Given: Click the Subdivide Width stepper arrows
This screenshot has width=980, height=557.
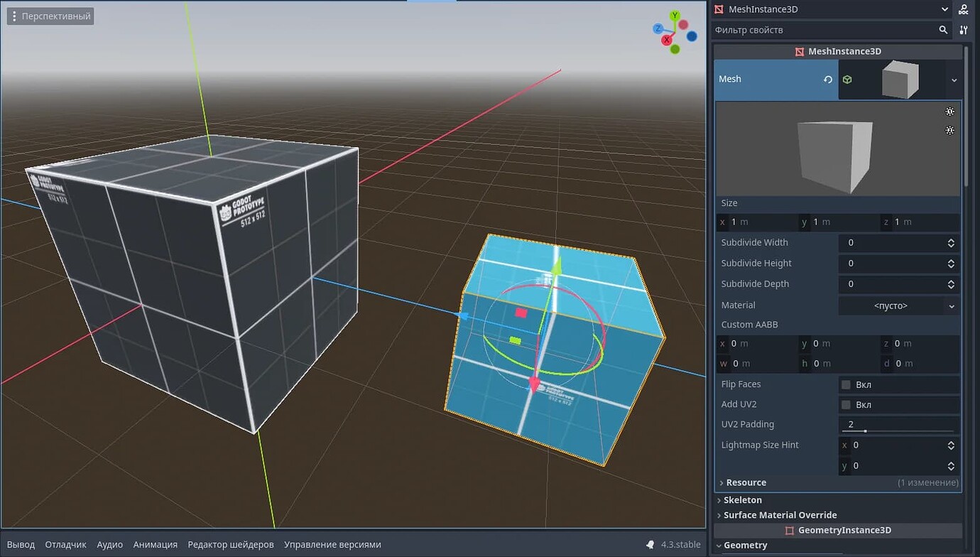Looking at the screenshot, I should point(951,243).
